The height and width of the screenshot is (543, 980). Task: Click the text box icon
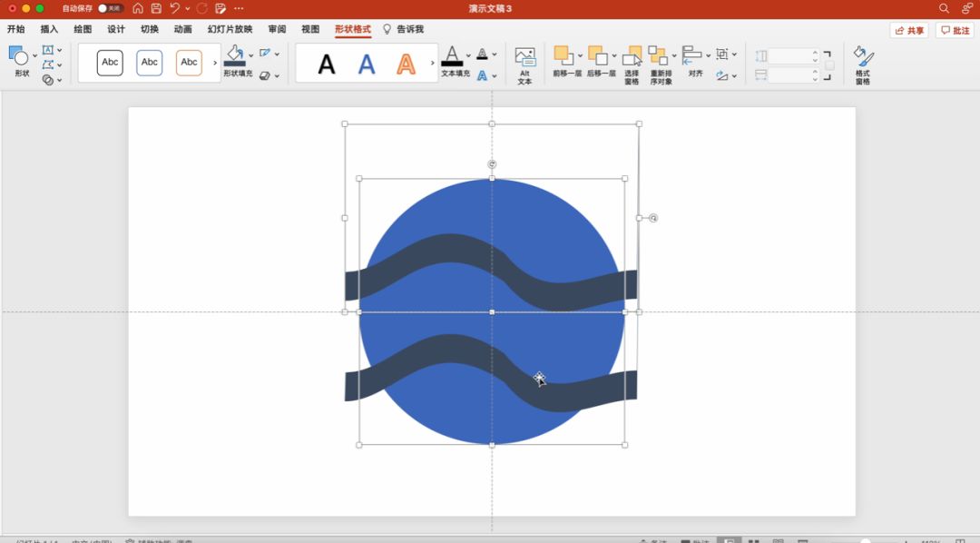[x=48, y=49]
